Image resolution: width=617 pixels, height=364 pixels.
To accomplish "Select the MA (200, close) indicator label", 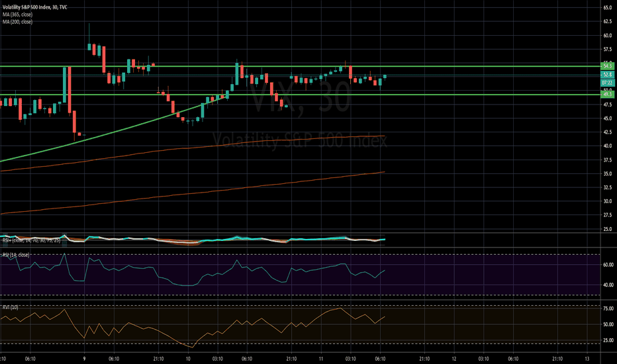I will click(17, 22).
